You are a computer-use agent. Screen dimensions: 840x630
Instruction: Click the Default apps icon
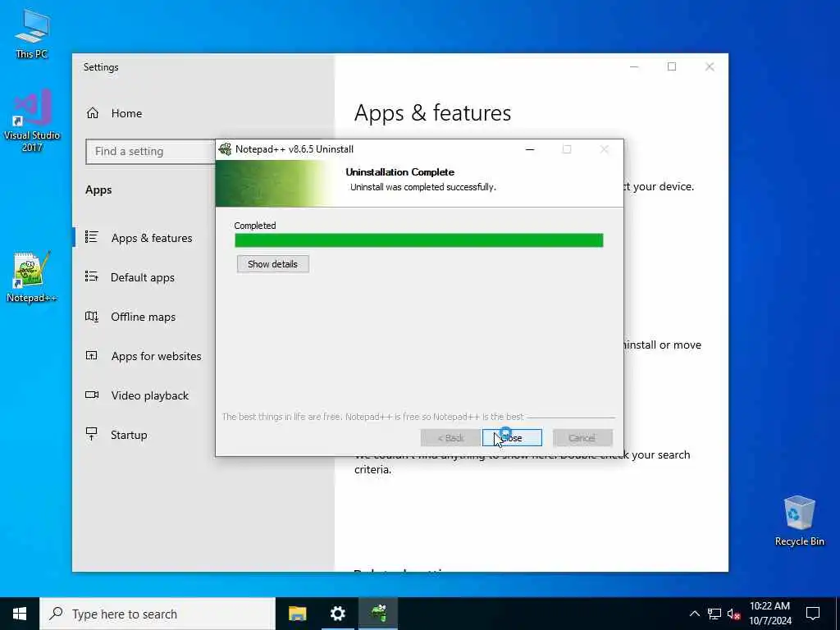92,276
